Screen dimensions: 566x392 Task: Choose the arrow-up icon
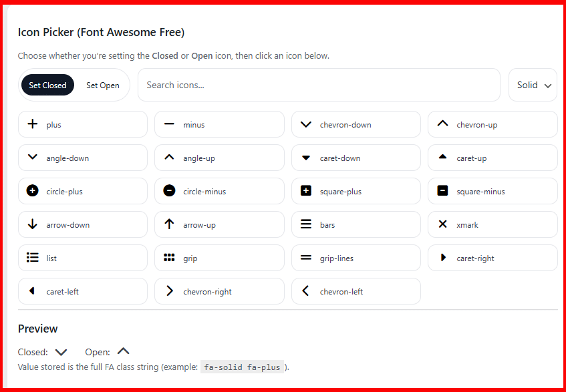(x=219, y=224)
